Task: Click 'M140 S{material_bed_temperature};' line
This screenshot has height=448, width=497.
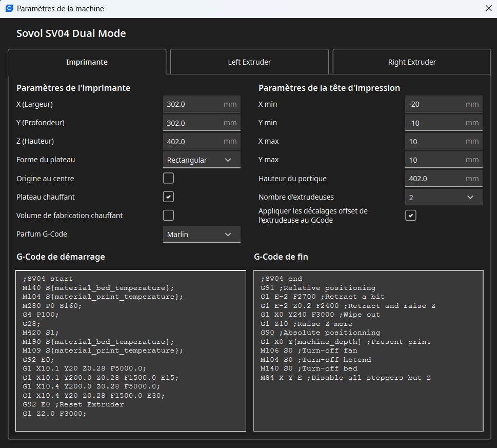Action: coord(98,288)
